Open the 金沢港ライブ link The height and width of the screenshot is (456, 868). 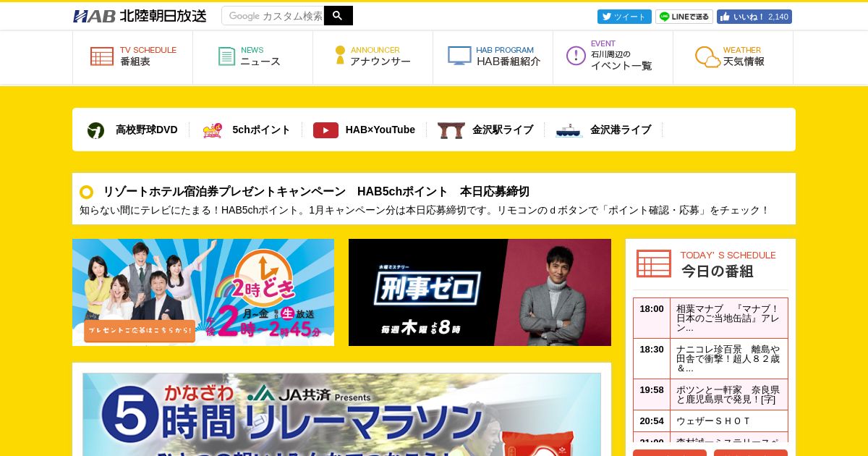click(621, 130)
